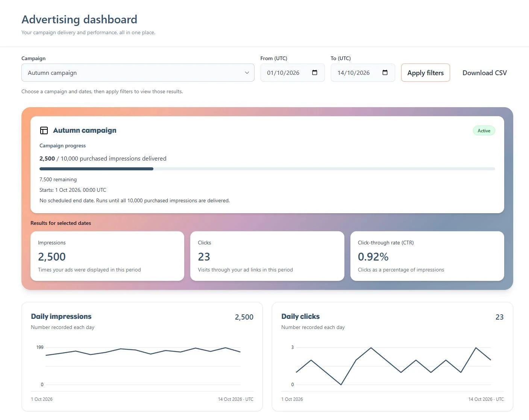
Task: Click the Autumn campaign card title
Action: pyautogui.click(x=85, y=130)
